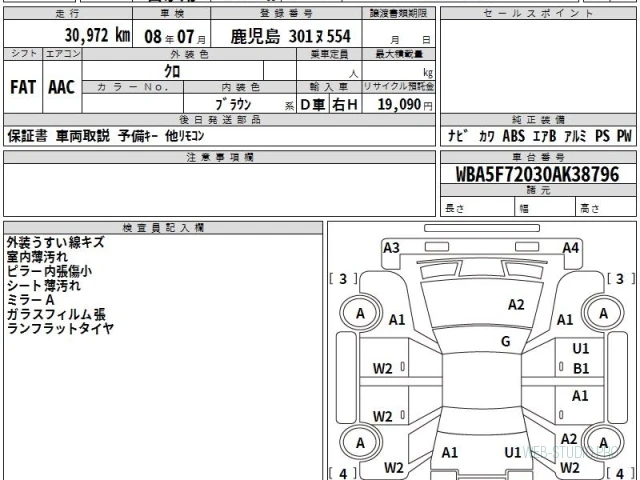Click B1 damage mark on diagram
Viewport: 640px width, 480px height.
click(x=581, y=369)
